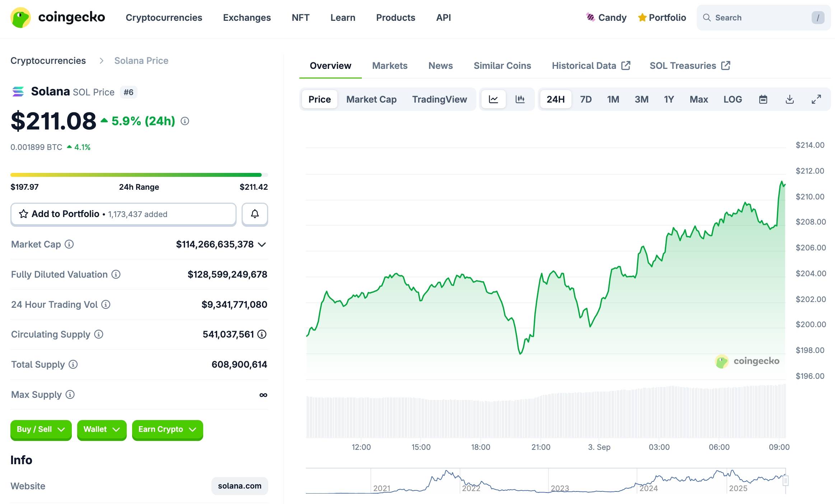Click the star icon in Add to Portfolio
The height and width of the screenshot is (504, 835).
pos(24,214)
